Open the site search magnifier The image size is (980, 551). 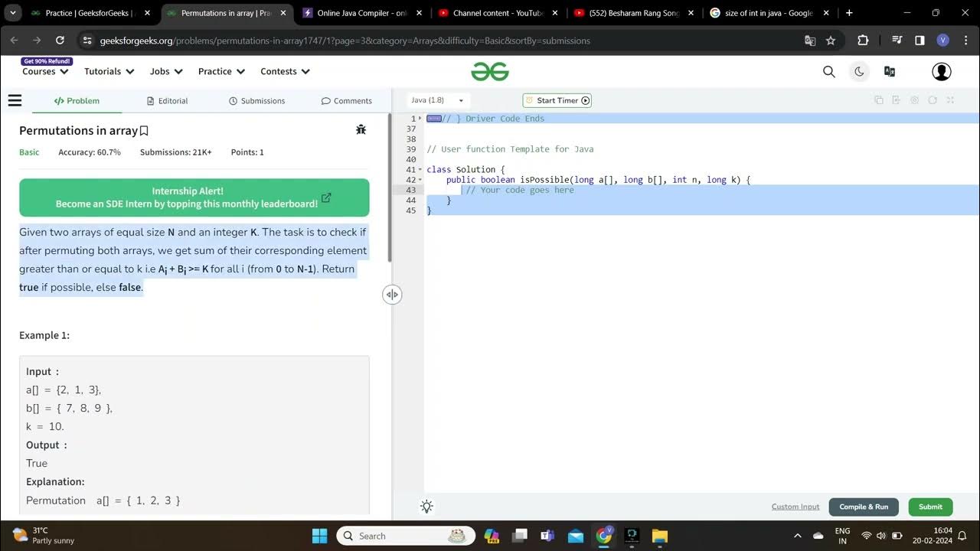tap(828, 71)
